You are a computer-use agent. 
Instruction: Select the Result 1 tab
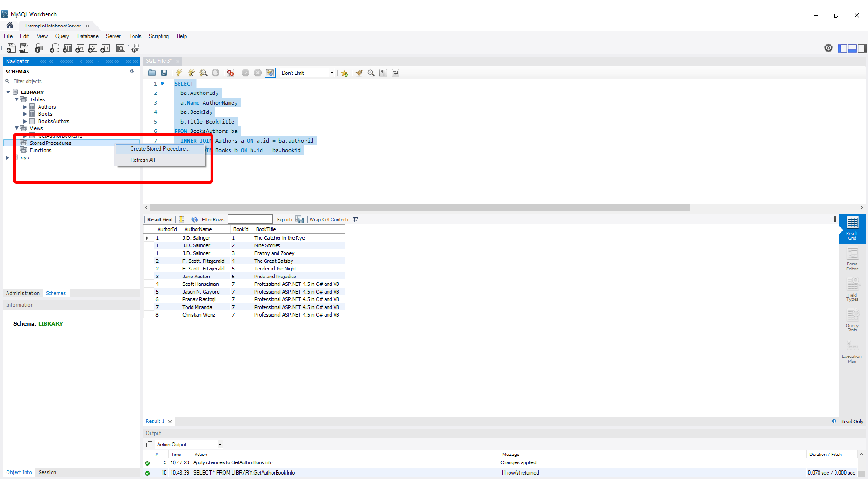coord(155,422)
